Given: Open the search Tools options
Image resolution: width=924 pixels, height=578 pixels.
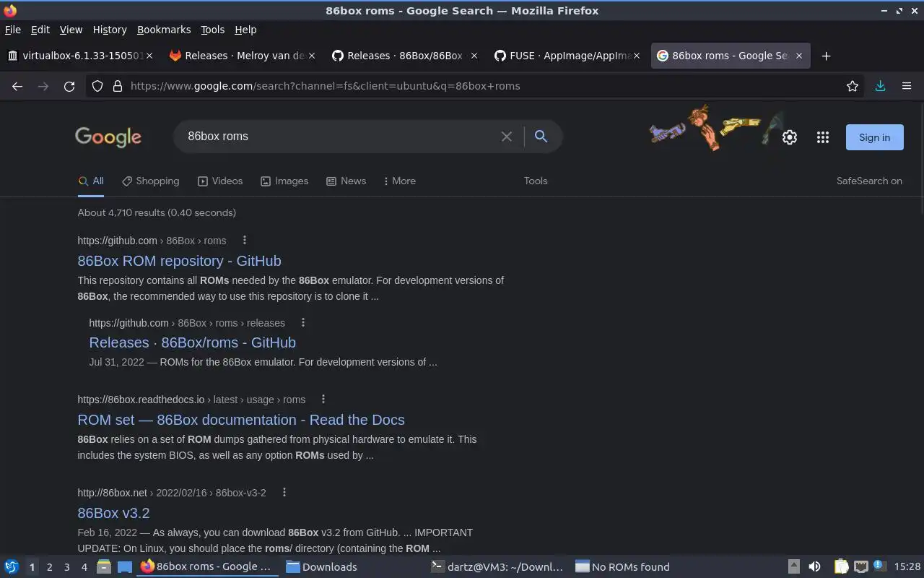Looking at the screenshot, I should 536,181.
